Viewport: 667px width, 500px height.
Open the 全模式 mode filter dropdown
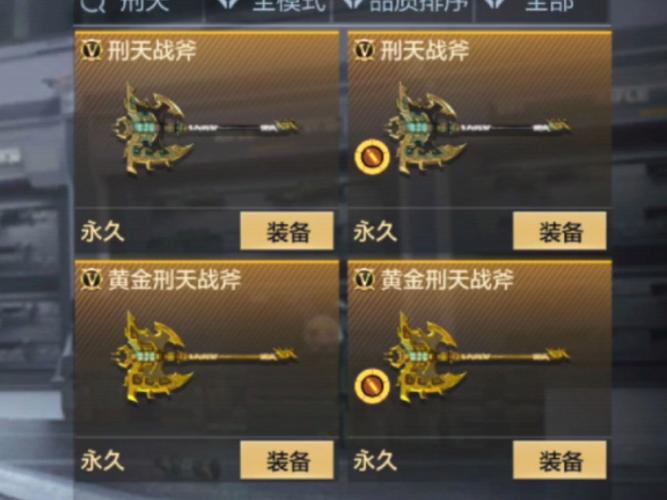click(269, 8)
